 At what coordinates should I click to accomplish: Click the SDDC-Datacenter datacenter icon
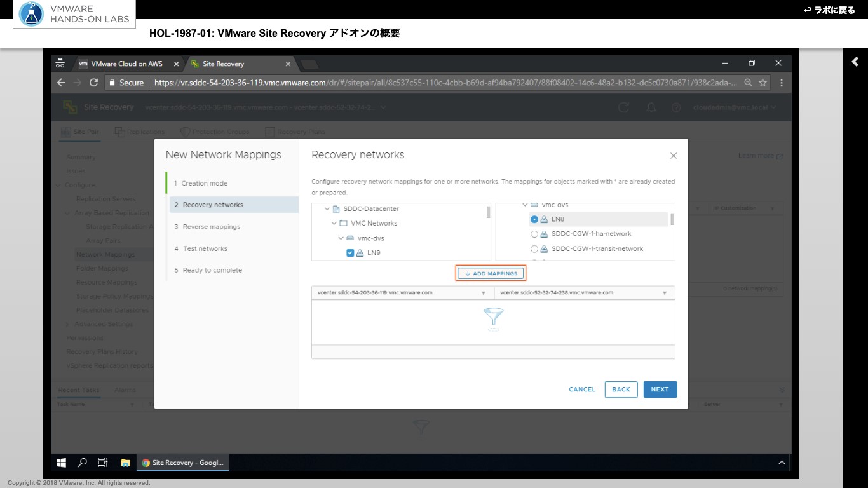click(x=336, y=209)
